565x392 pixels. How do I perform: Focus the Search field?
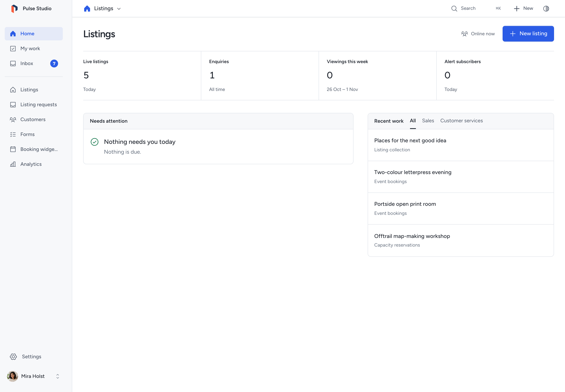point(476,9)
